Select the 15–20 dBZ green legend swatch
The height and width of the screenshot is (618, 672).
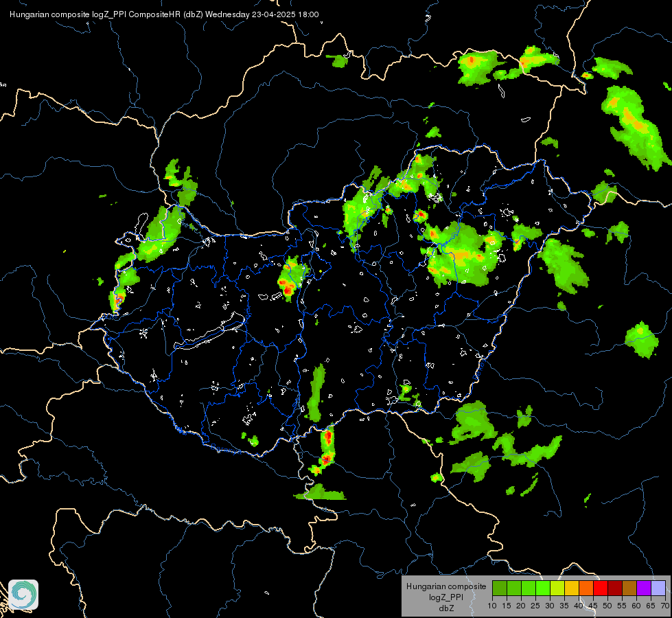514,588
